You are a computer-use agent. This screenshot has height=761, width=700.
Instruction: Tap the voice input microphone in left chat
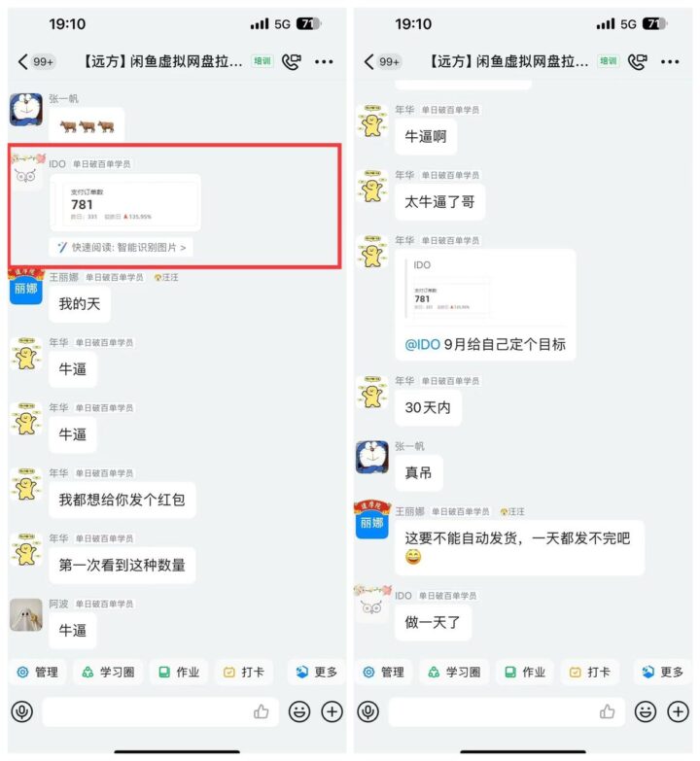(22, 712)
